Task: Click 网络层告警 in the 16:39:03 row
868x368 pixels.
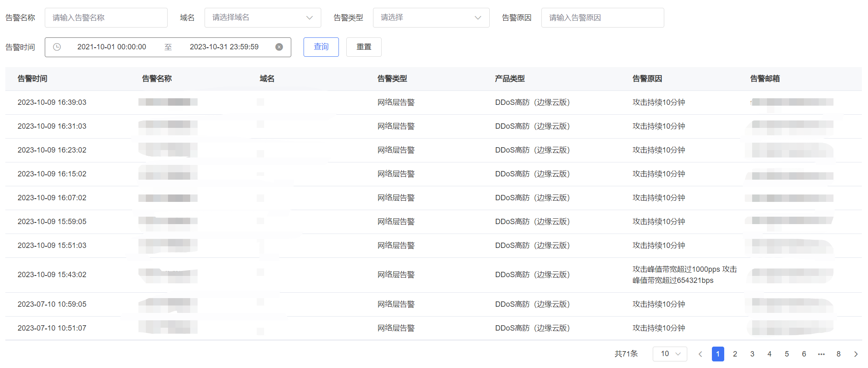Action: (396, 102)
